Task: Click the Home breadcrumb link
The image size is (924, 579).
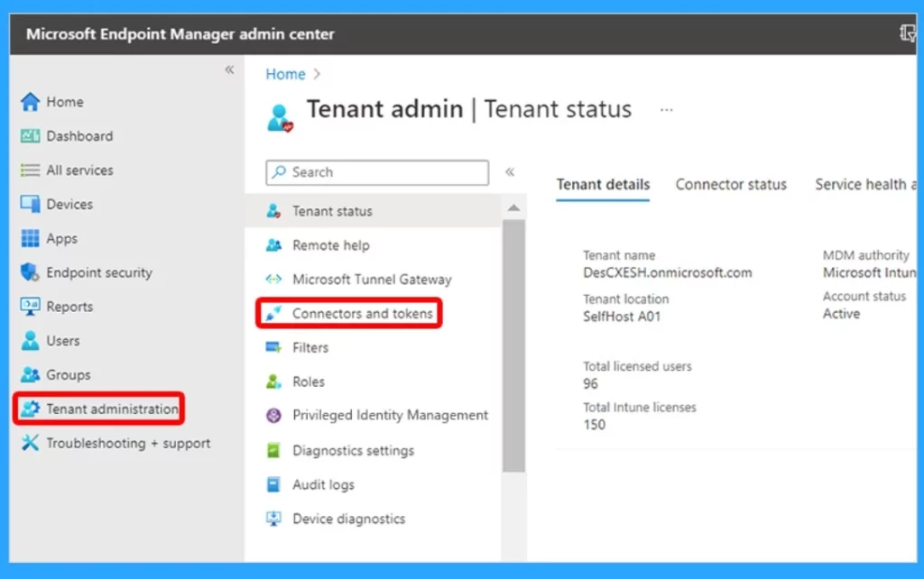Action: (285, 74)
